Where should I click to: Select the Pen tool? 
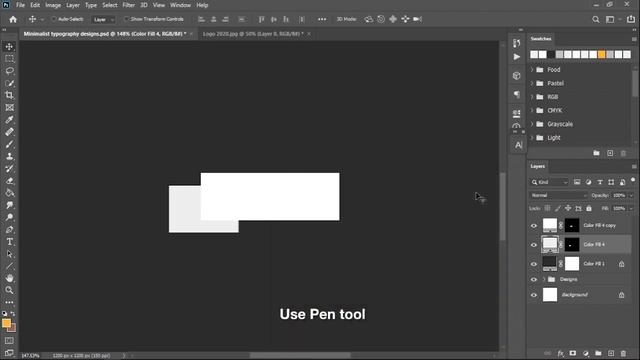coord(9,229)
